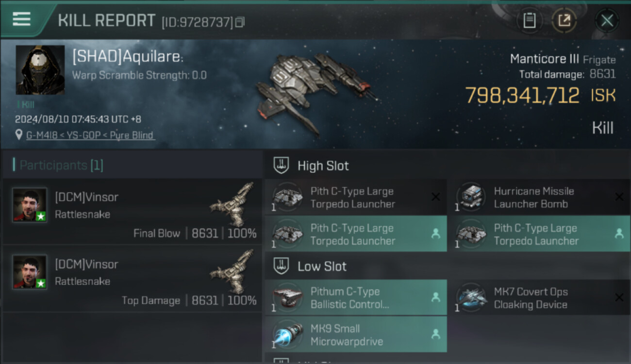Copy the kill report ID

pyautogui.click(x=240, y=22)
